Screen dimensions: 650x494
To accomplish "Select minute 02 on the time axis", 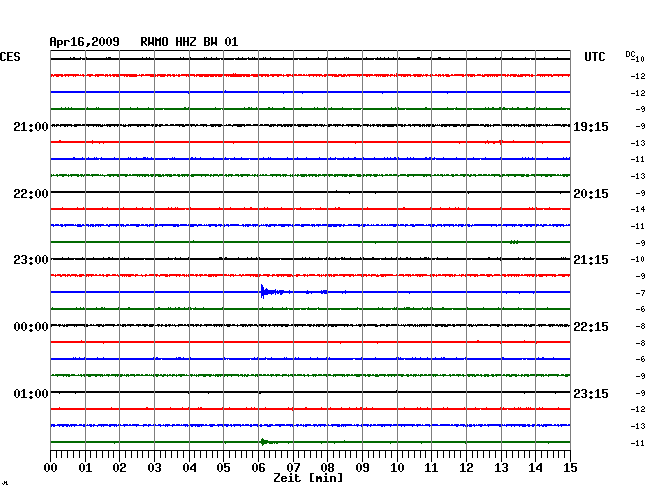I will coord(119,468).
